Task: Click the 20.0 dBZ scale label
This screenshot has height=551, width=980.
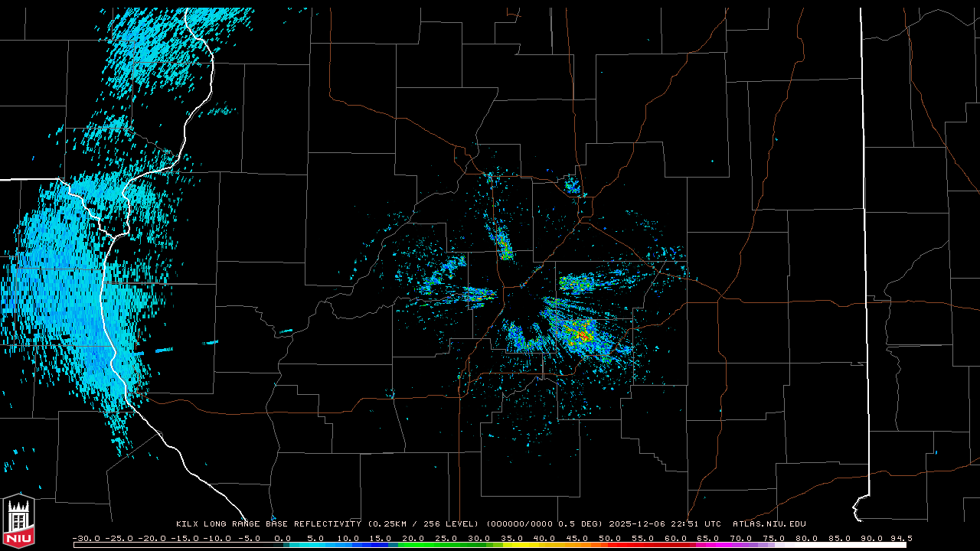Action: click(x=413, y=538)
